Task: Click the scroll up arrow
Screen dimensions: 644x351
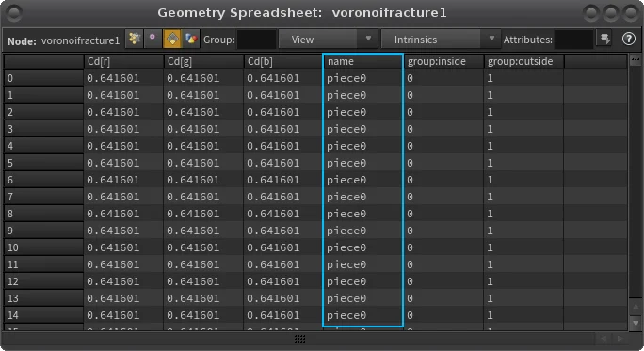Action: click(636, 306)
